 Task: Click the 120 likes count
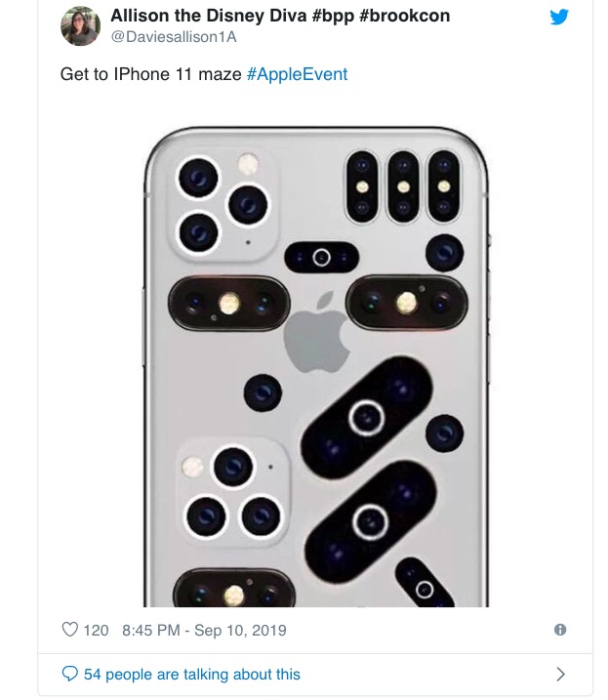pyautogui.click(x=96, y=630)
